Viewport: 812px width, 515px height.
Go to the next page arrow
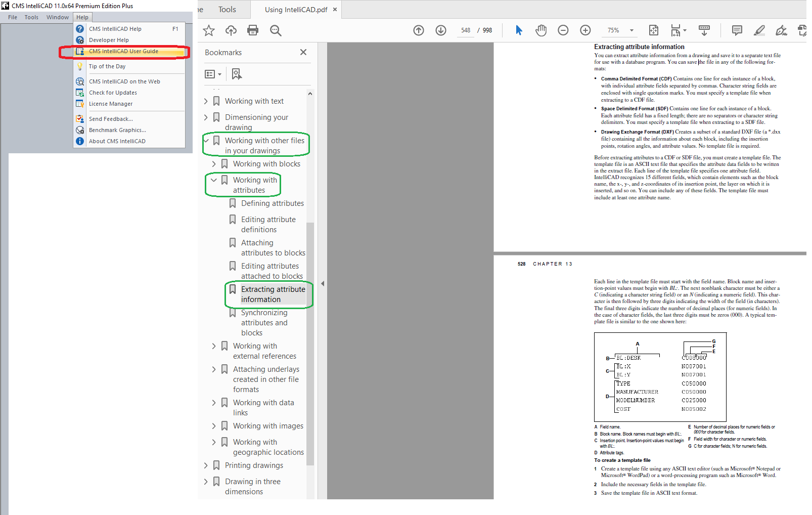click(x=441, y=30)
